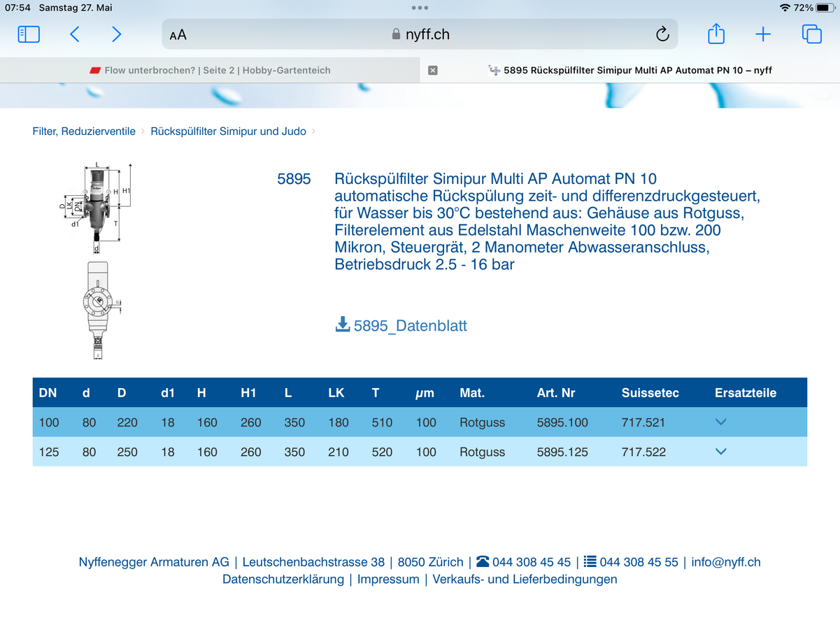Expand Ersatzteile for article 5895.125
Screen dimensions: 840x630
pyautogui.click(x=721, y=451)
